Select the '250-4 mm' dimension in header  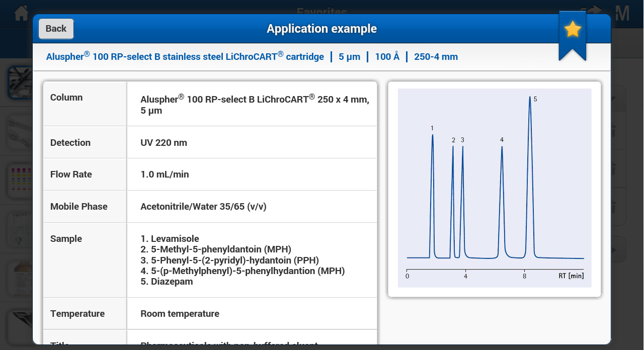[x=436, y=57]
